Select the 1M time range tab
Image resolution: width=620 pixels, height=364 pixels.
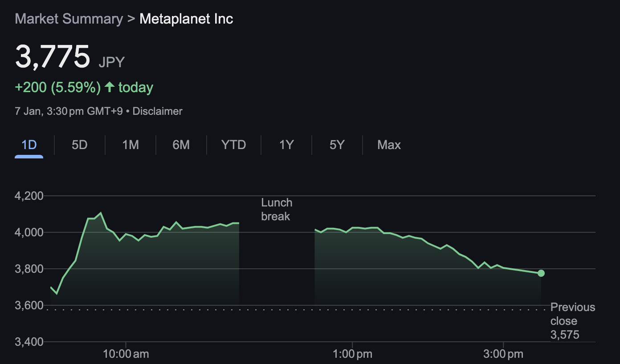coord(130,145)
